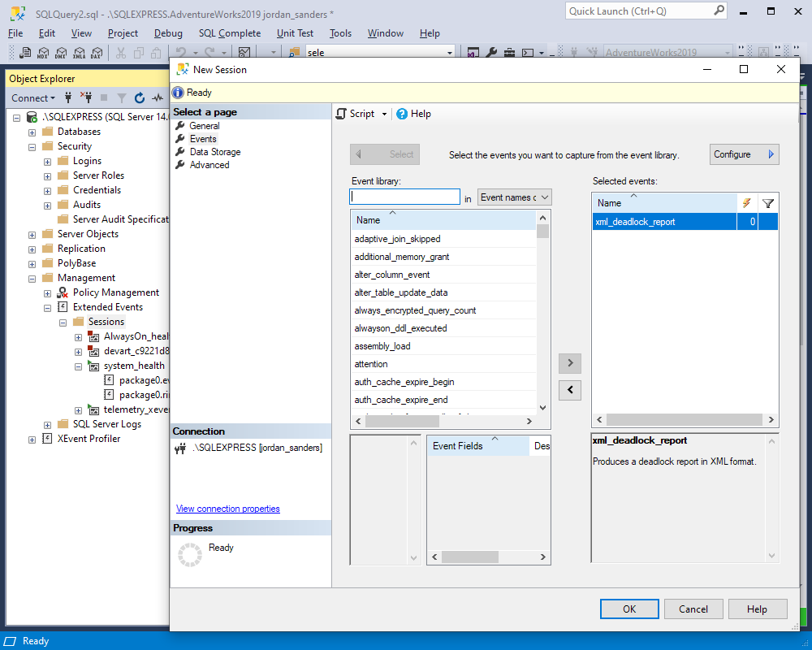Image resolution: width=812 pixels, height=650 pixels.
Task: Open Activity Monitor pulse icon in Object Explorer
Action: 158,97
